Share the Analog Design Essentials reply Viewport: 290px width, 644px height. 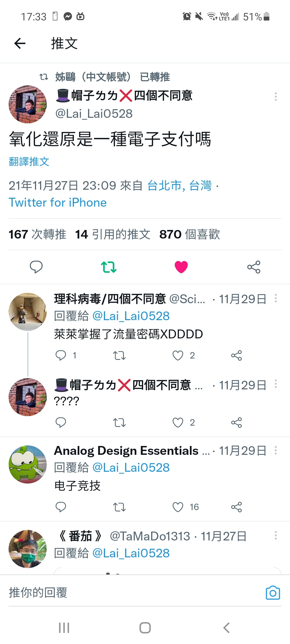(236, 507)
